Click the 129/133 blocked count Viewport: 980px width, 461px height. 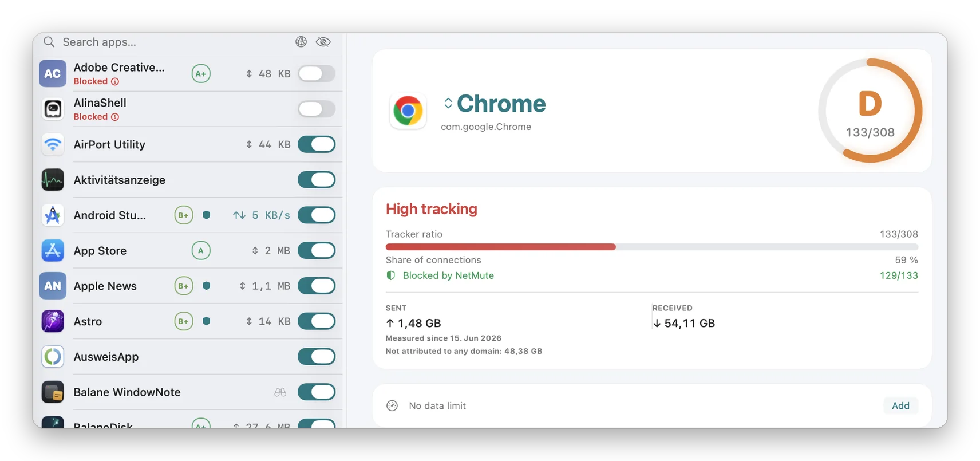click(x=899, y=275)
